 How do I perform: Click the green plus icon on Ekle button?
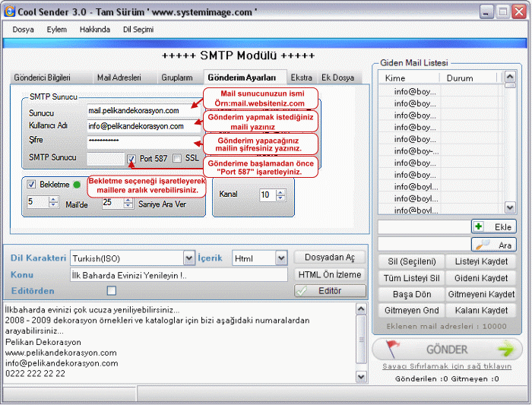click(x=479, y=226)
